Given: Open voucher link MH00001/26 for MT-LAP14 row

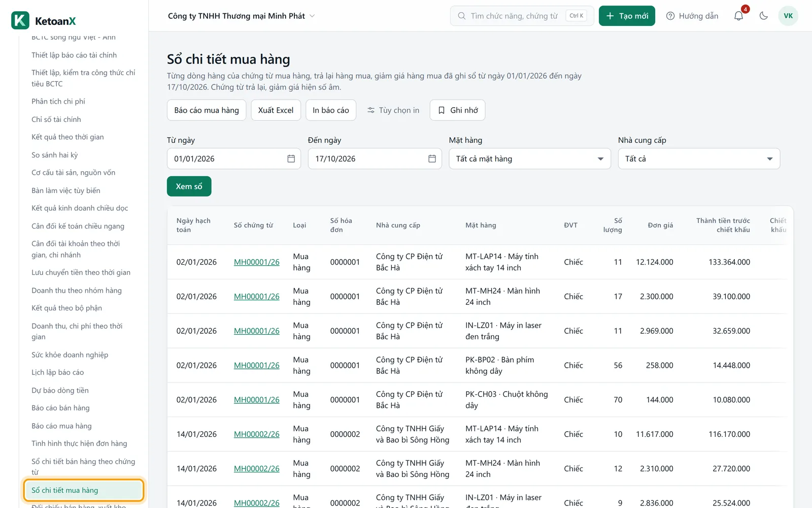Looking at the screenshot, I should pos(257,262).
